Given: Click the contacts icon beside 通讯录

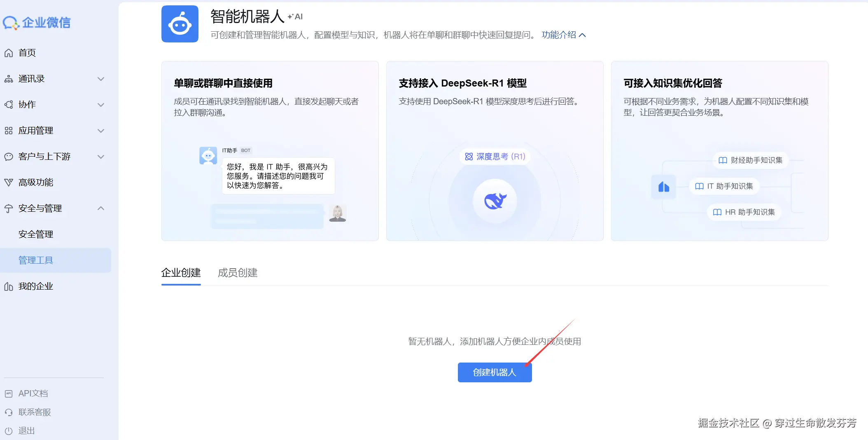Looking at the screenshot, I should tap(9, 79).
